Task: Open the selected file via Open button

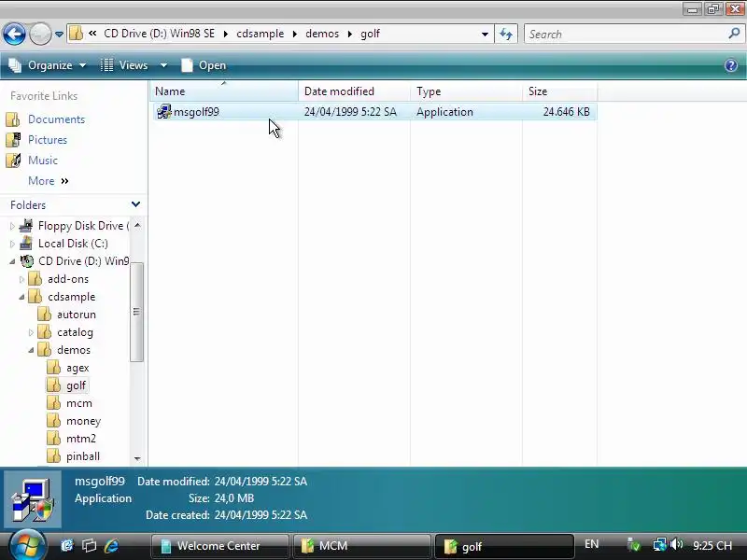Action: tap(204, 65)
